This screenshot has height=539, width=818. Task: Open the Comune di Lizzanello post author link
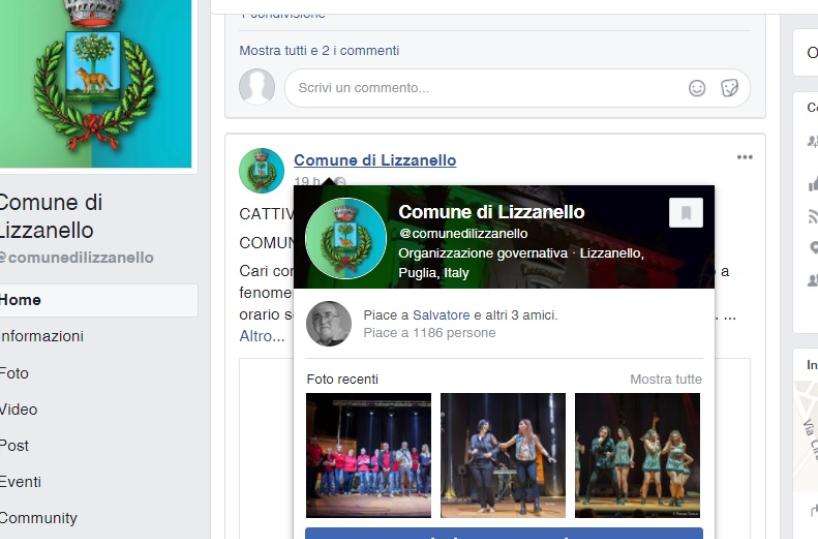tap(375, 160)
